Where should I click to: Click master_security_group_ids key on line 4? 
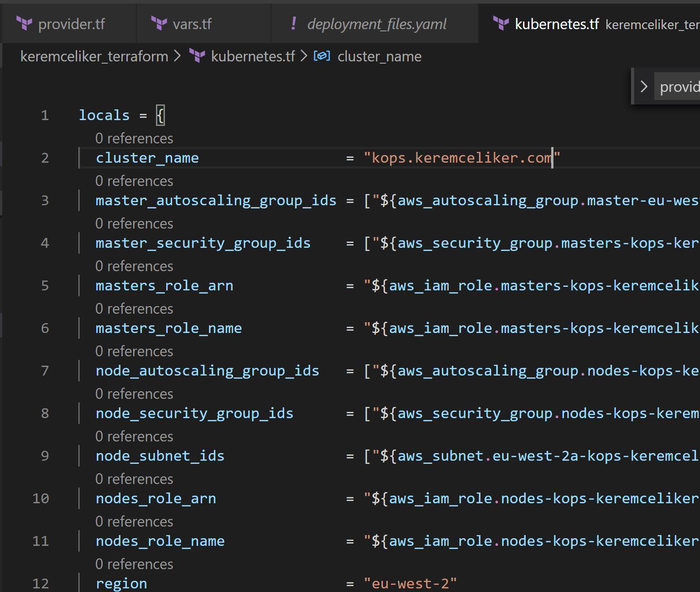point(203,243)
